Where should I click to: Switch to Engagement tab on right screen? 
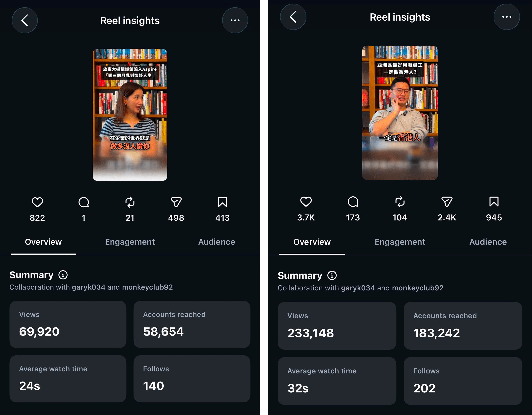tap(400, 242)
